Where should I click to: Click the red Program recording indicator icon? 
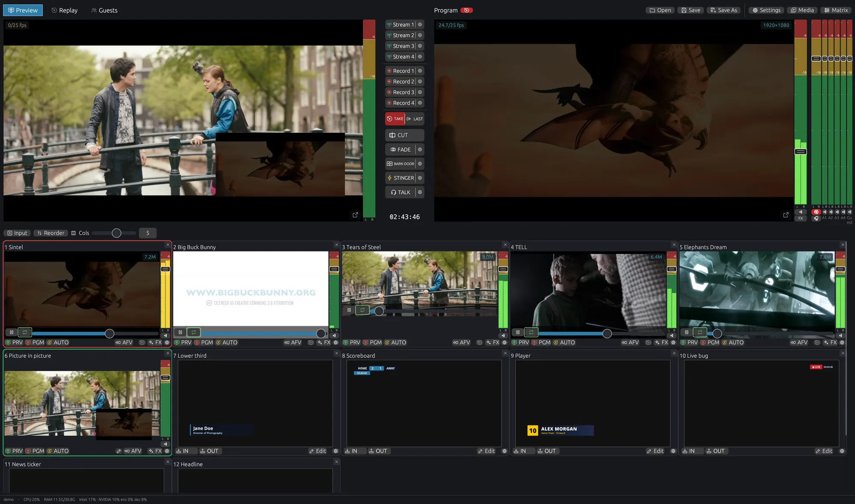467,10
